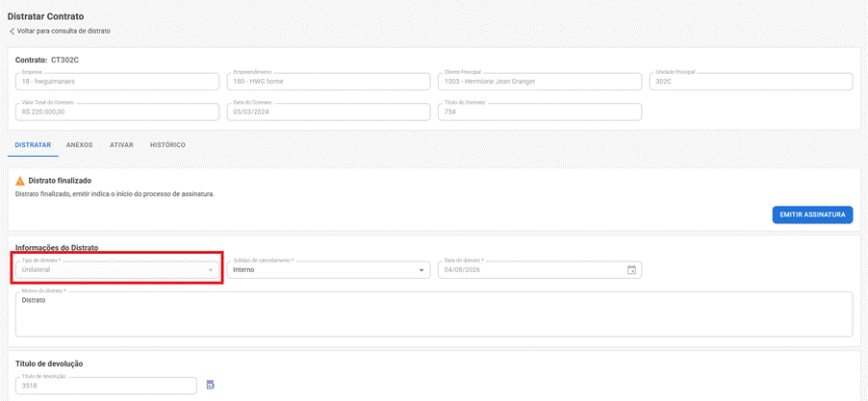
Task: Open the Tipo de distrato dropdown
Action: [117, 270]
